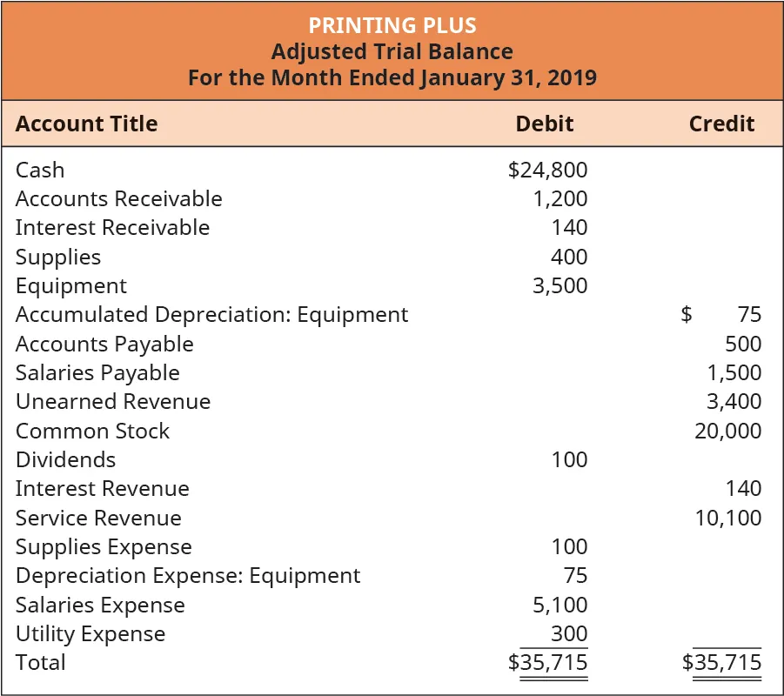Click the Adjusted Trial Balance heading

392,51
